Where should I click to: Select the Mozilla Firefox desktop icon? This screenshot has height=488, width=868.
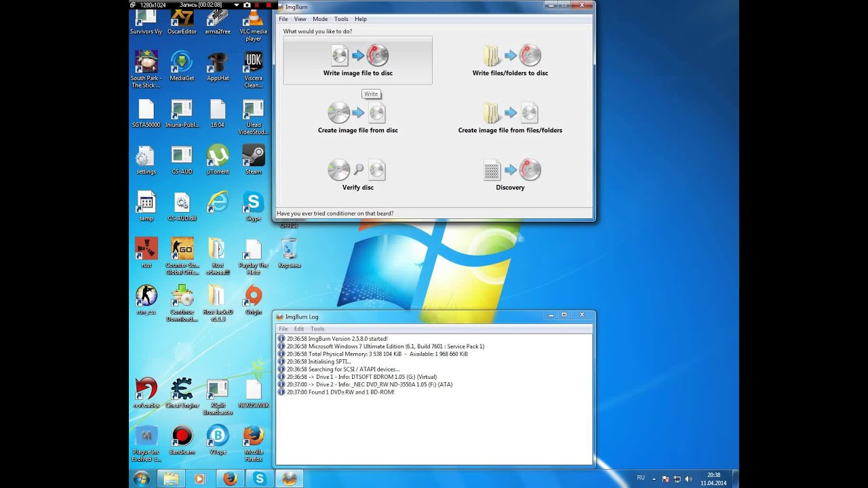(254, 443)
